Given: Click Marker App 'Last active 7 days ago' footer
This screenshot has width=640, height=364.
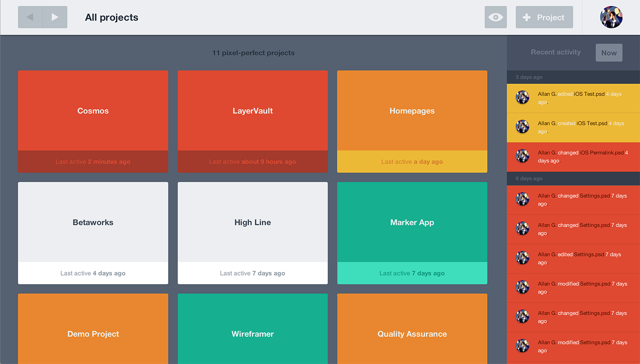Looking at the screenshot, I should click(x=412, y=273).
